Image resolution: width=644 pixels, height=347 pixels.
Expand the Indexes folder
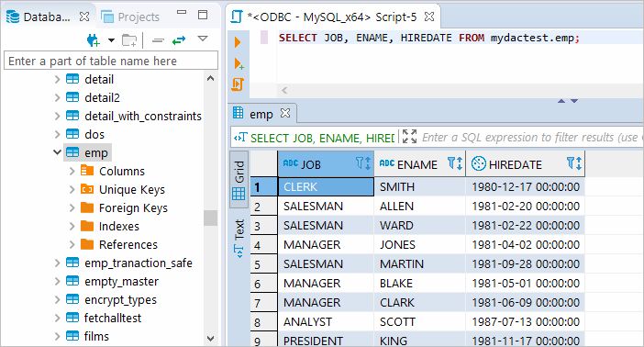click(x=72, y=226)
